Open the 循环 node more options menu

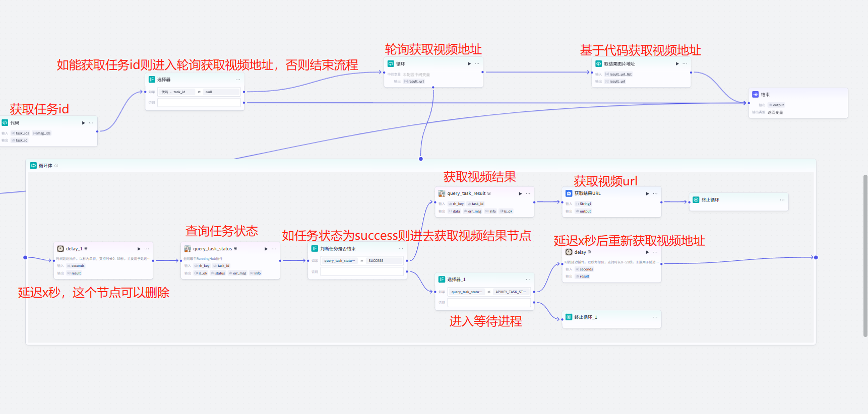tap(477, 64)
